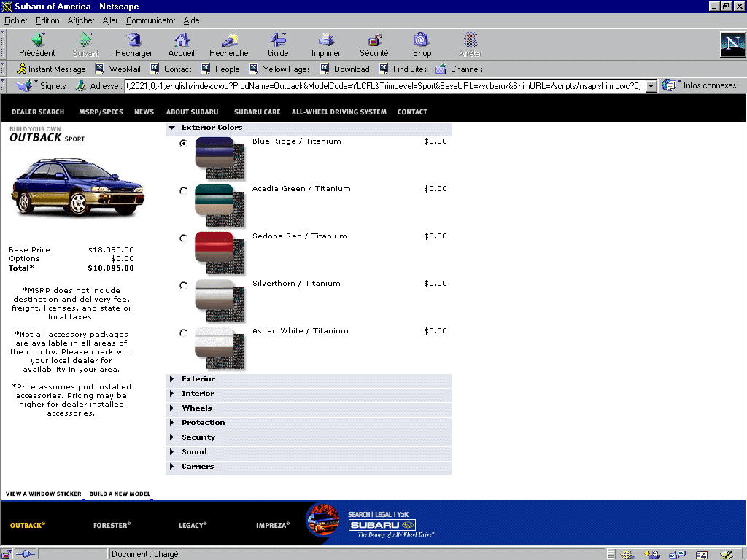Open the Channels folder icon
Image resolution: width=747 pixels, height=560 pixels.
click(x=441, y=69)
